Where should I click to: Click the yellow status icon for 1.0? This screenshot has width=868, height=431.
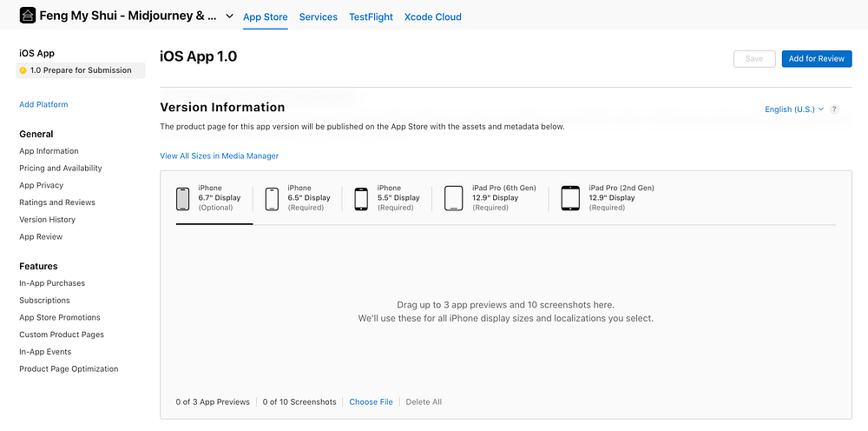[x=23, y=70]
